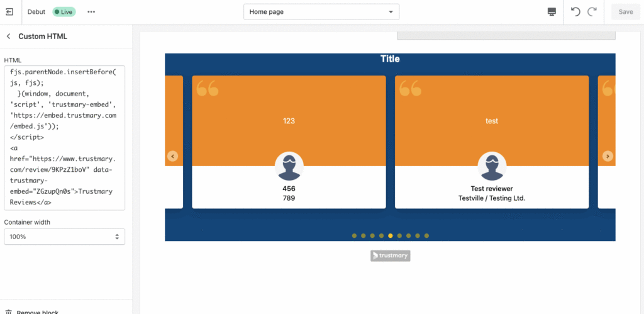Select the second carousel pagination dot
The image size is (644, 314).
coord(363,235)
